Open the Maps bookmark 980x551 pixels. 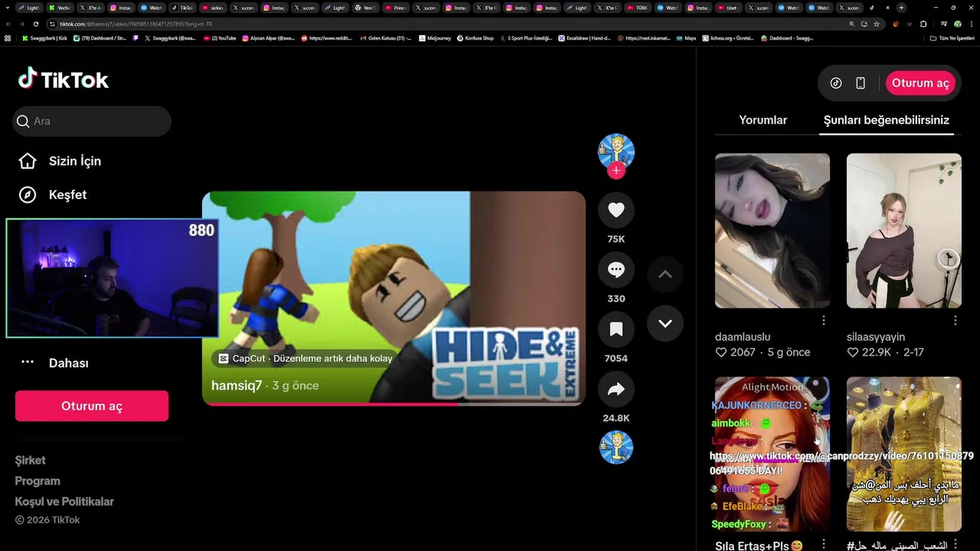686,37
